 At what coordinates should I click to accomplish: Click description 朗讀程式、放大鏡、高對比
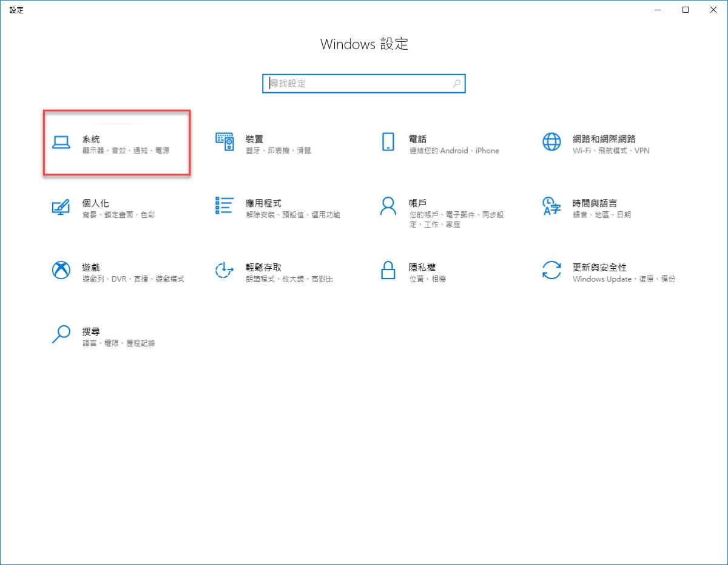point(289,279)
